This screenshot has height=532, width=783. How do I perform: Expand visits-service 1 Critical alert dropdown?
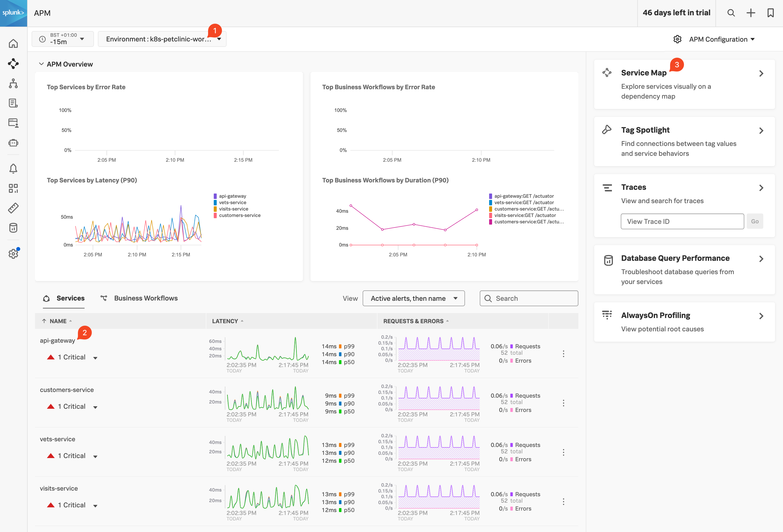(95, 506)
